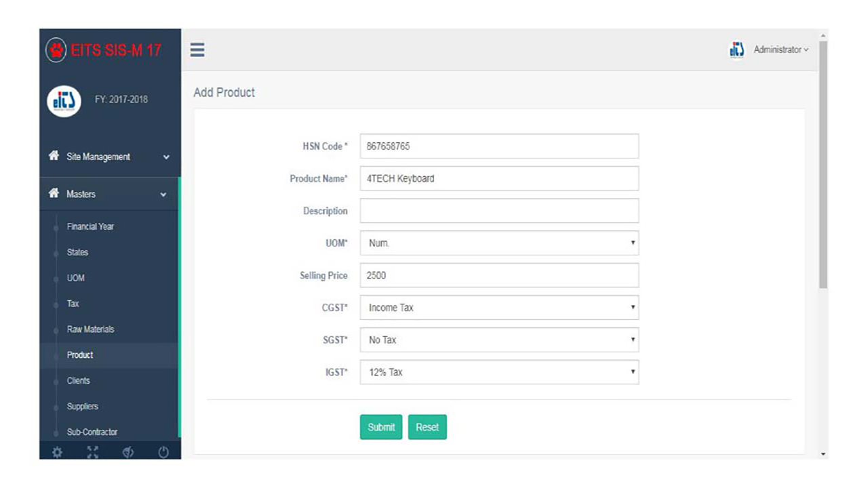The image size is (868, 488).
Task: Click the round EITS company logo avatar
Action: point(64,101)
